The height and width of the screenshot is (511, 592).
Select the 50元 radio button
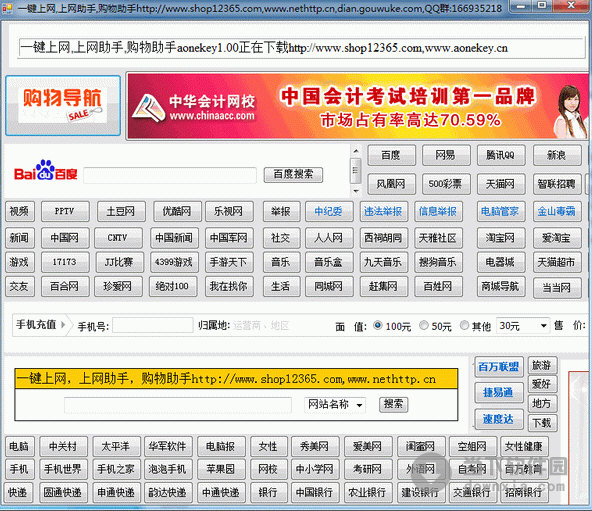point(424,326)
